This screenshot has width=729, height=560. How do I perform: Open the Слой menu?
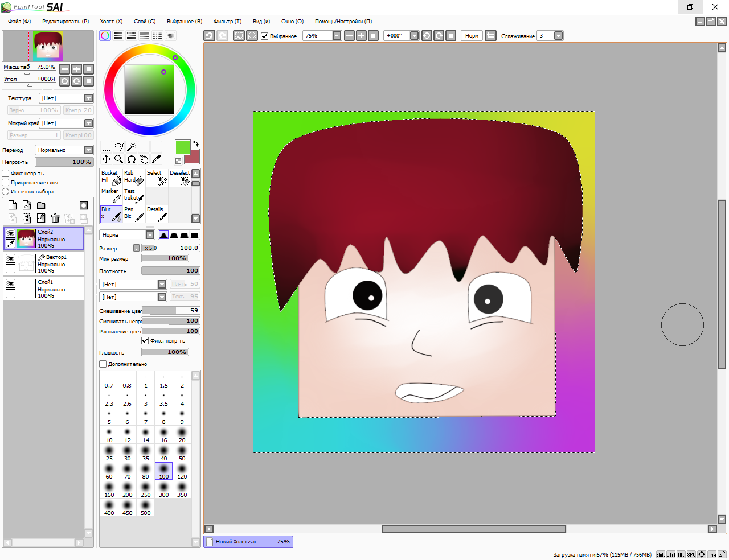[144, 22]
